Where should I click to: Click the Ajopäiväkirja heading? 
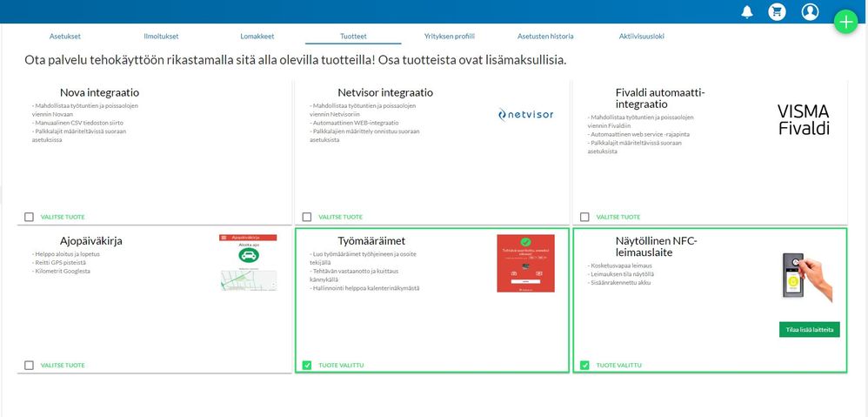tap(91, 241)
